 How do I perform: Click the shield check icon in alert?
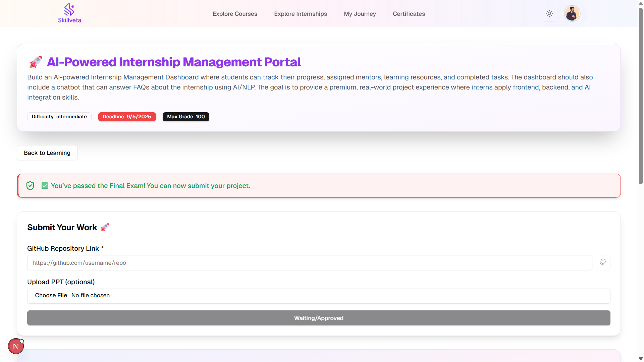pos(30,186)
